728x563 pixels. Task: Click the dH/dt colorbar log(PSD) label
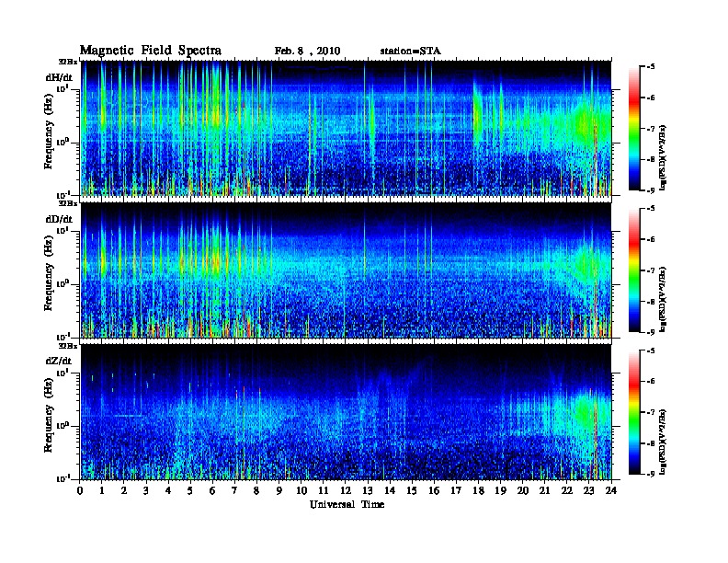(665, 157)
